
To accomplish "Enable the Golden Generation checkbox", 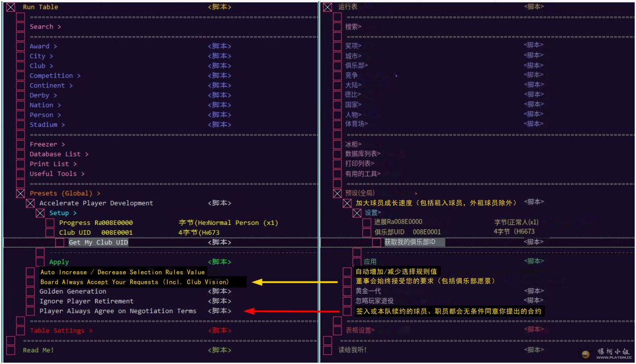I will (x=30, y=292).
